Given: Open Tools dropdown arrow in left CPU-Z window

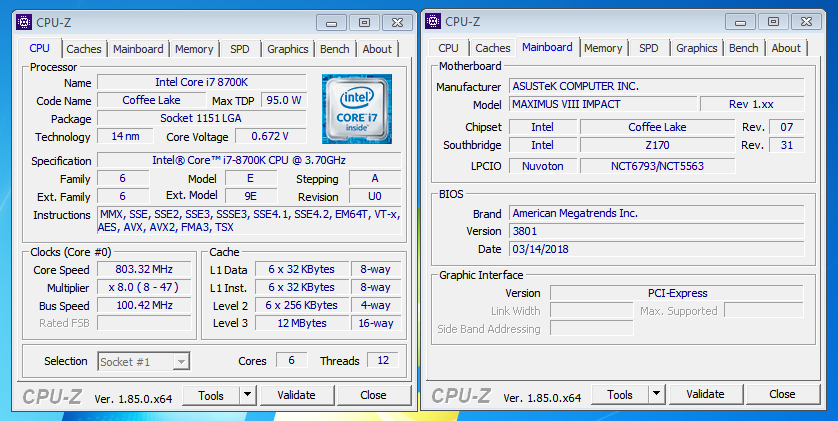Looking at the screenshot, I should coord(246,395).
